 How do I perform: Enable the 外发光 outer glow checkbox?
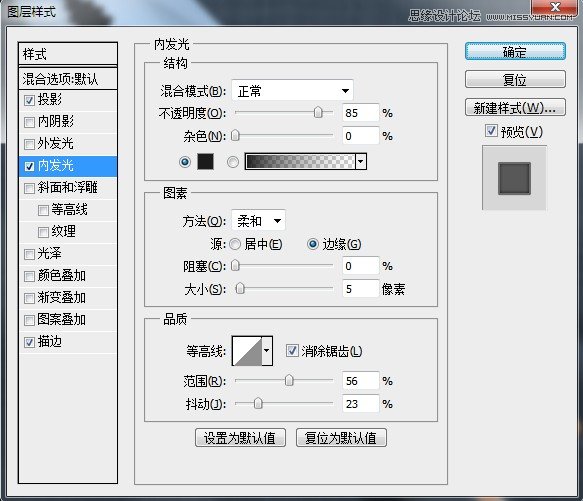(29, 144)
